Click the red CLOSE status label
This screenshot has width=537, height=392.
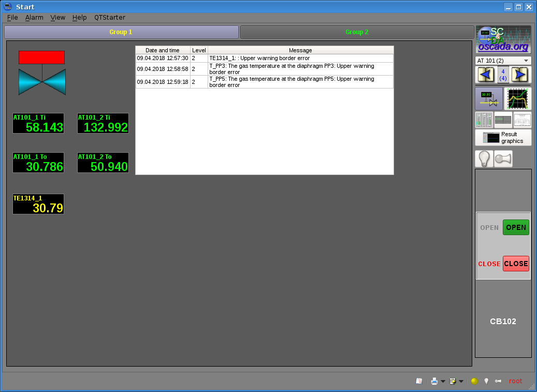(489, 264)
